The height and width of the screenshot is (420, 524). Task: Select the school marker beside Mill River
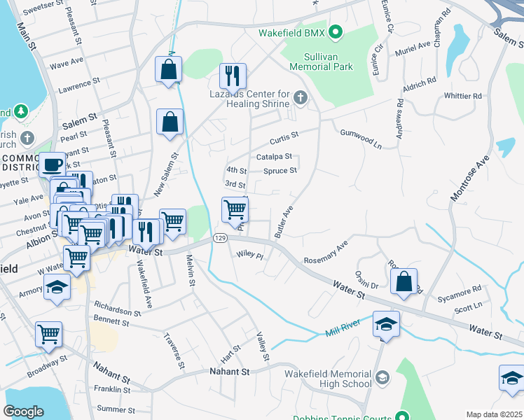click(x=386, y=324)
